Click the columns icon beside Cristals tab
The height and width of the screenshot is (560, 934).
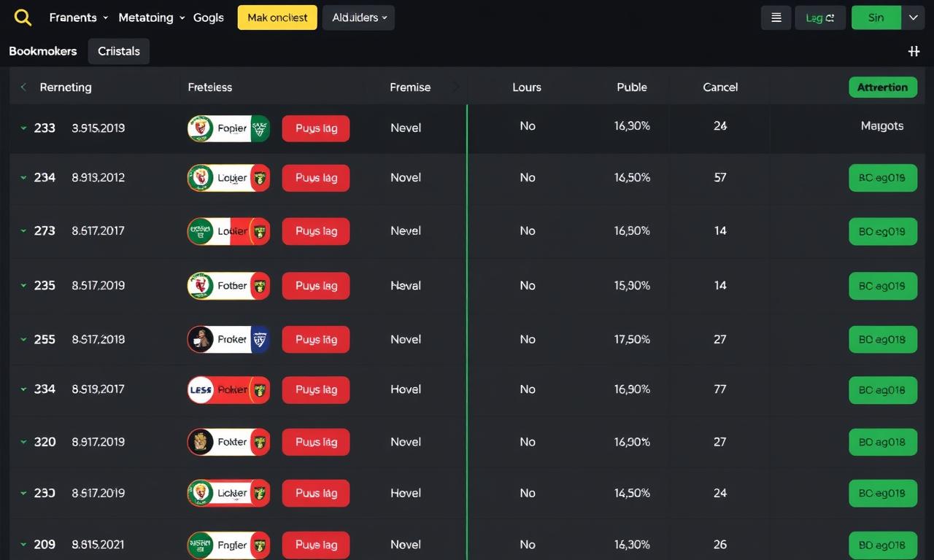[914, 51]
